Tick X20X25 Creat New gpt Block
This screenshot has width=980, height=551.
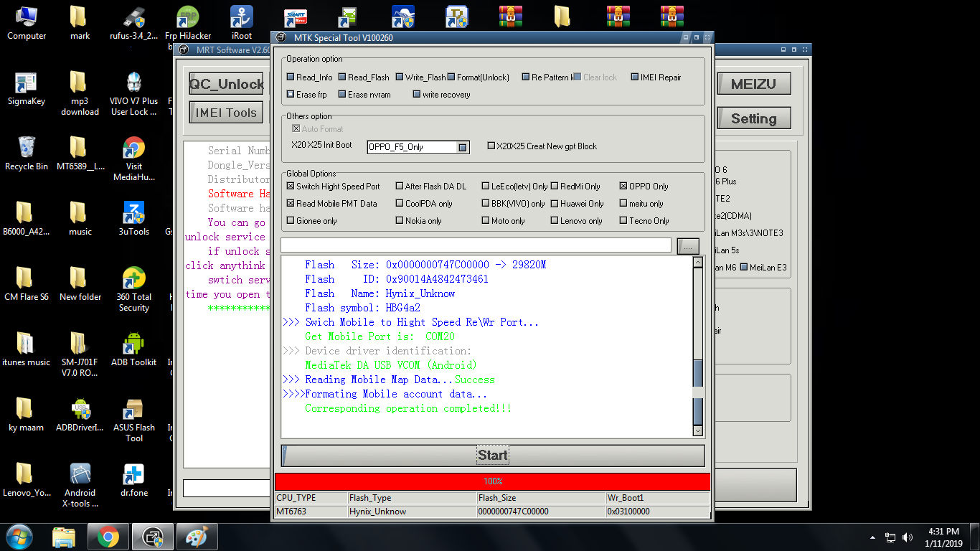pyautogui.click(x=491, y=146)
